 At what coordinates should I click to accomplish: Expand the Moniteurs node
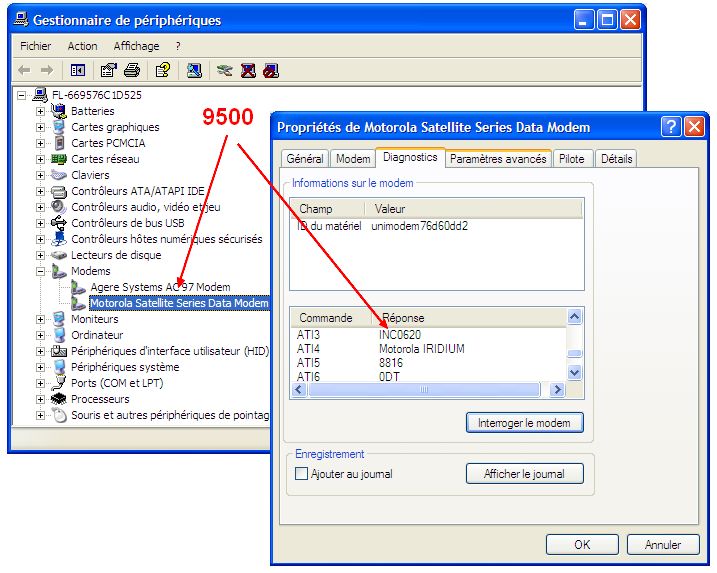click(40, 319)
